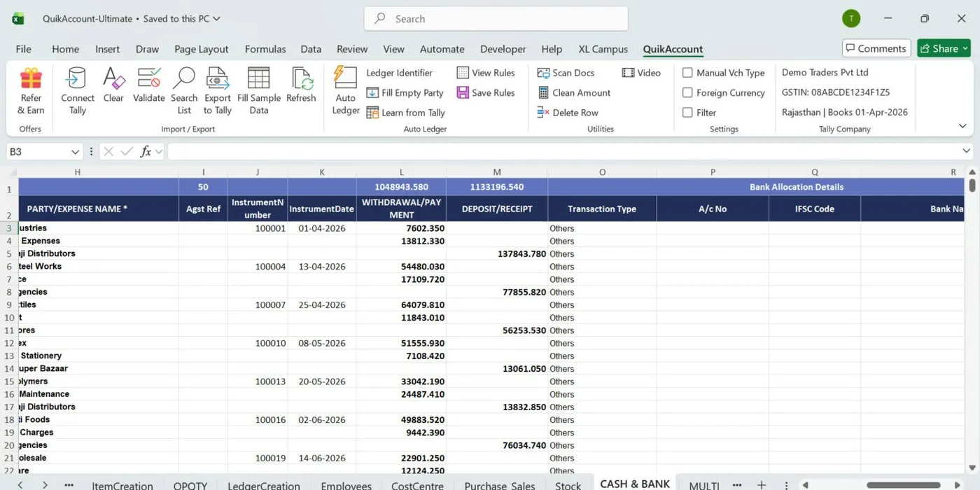Select Learn from Tally option
This screenshot has height=490, width=980.
click(x=406, y=113)
